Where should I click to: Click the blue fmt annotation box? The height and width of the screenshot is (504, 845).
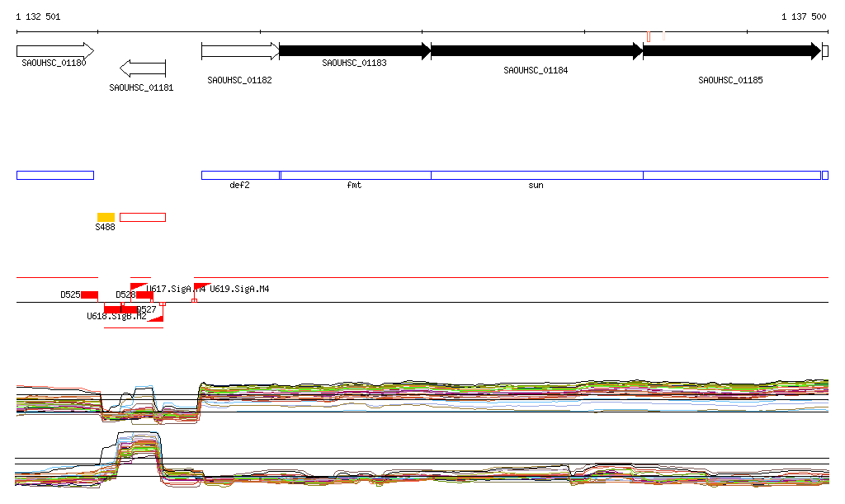pyautogui.click(x=356, y=175)
